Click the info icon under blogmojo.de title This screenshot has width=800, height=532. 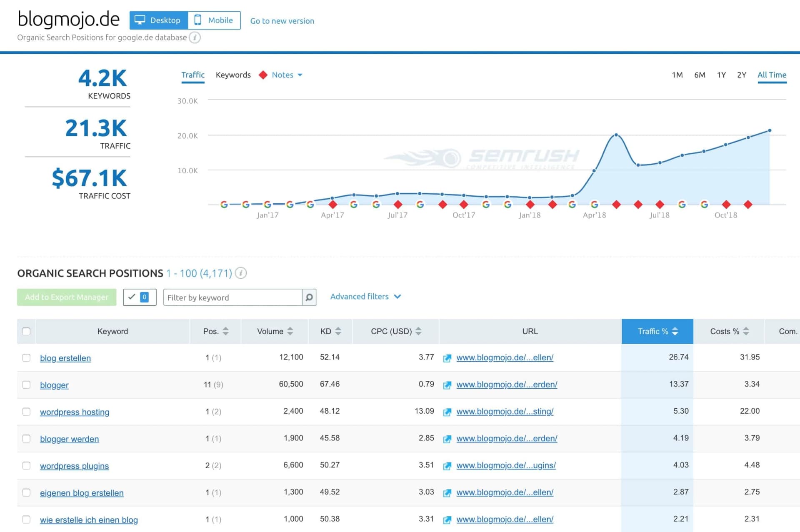tap(194, 37)
